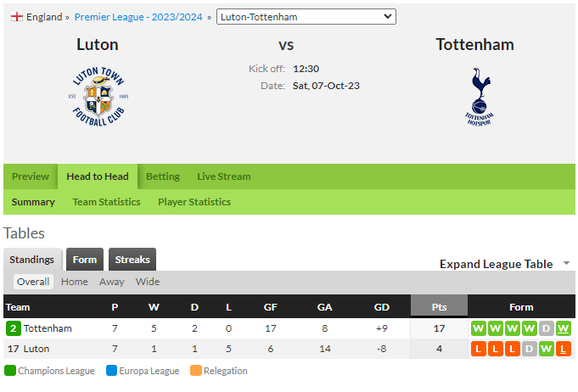This screenshot has width=578, height=392.
Task: Open the Luton-Tottenham match dropdown
Action: click(x=306, y=17)
